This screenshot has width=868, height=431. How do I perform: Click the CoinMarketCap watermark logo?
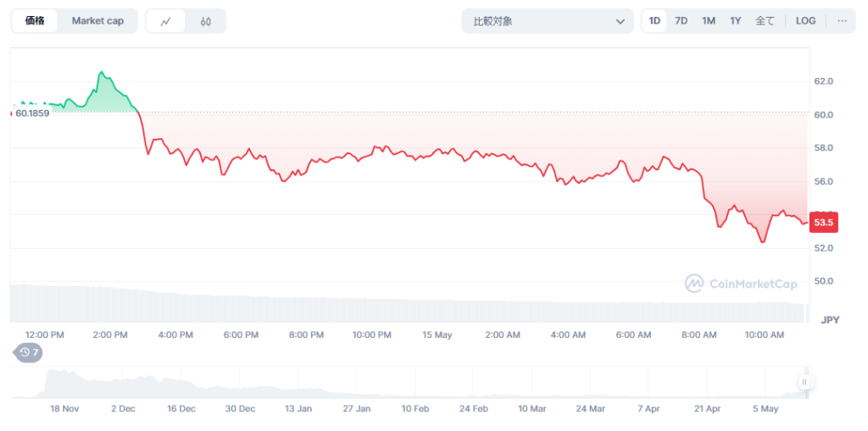741,283
